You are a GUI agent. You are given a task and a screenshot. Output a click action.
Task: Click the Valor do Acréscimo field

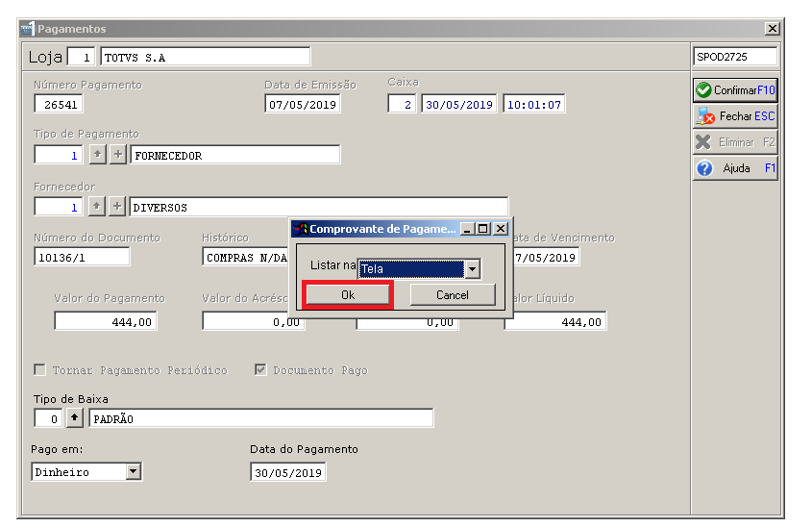[x=254, y=321]
